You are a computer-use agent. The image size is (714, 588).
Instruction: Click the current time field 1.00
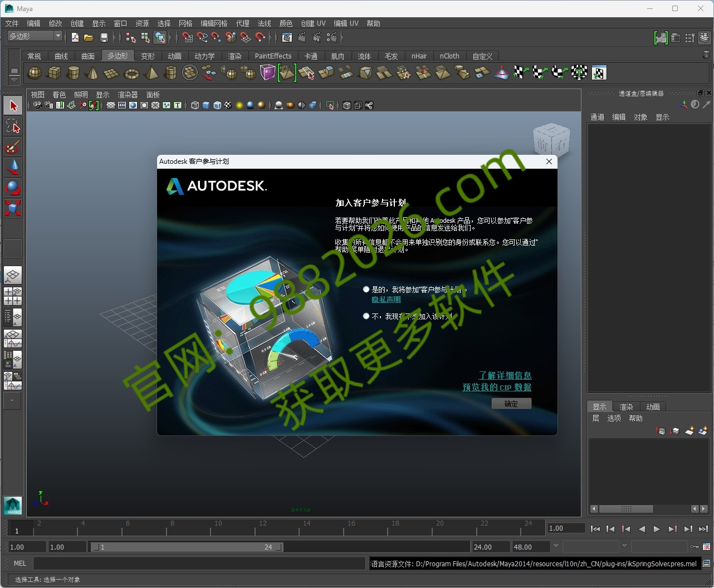565,528
